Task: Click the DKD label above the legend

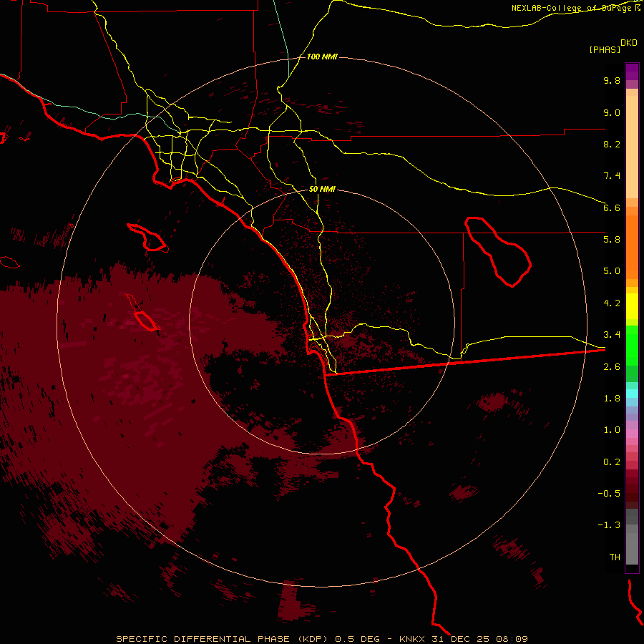Action: 629,43
